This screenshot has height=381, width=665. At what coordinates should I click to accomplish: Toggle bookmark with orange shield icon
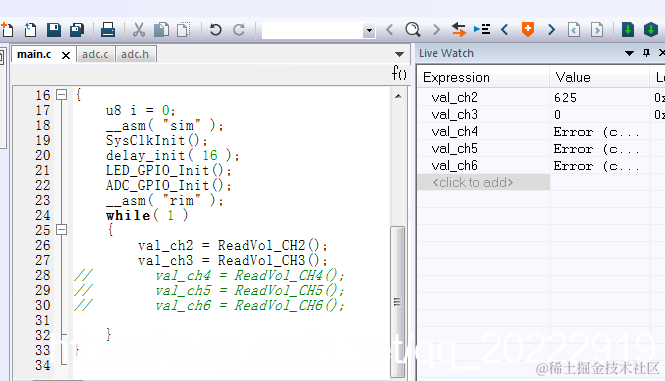(528, 30)
